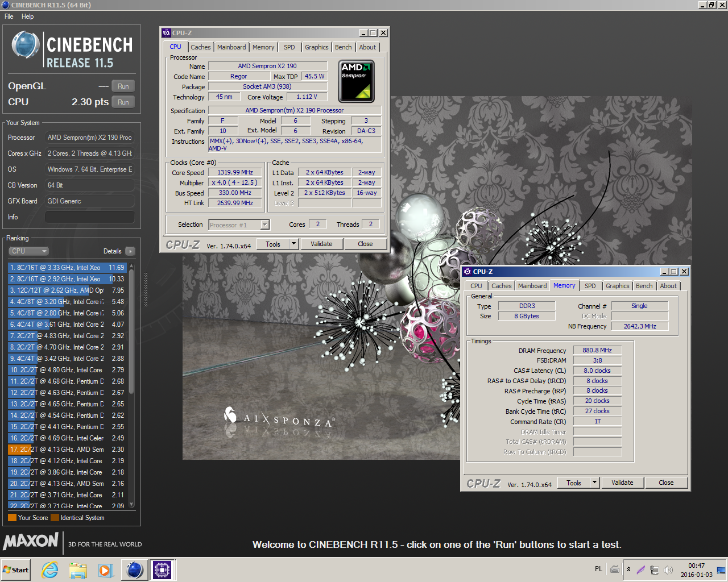Image resolution: width=728 pixels, height=582 pixels.
Task: Click Validate in the upper CPU-Z window
Action: click(x=321, y=244)
